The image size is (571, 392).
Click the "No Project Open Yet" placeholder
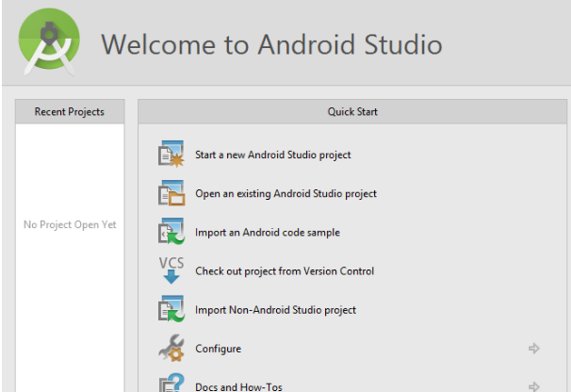pos(70,225)
